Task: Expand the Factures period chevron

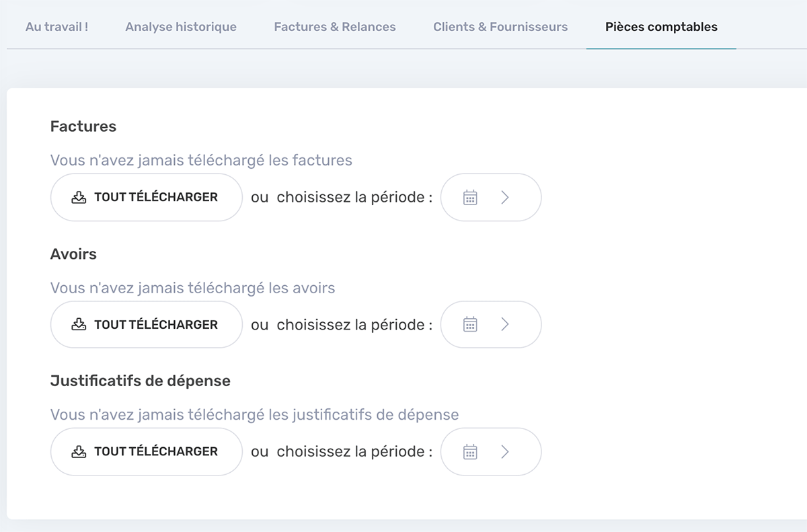Action: click(x=506, y=197)
